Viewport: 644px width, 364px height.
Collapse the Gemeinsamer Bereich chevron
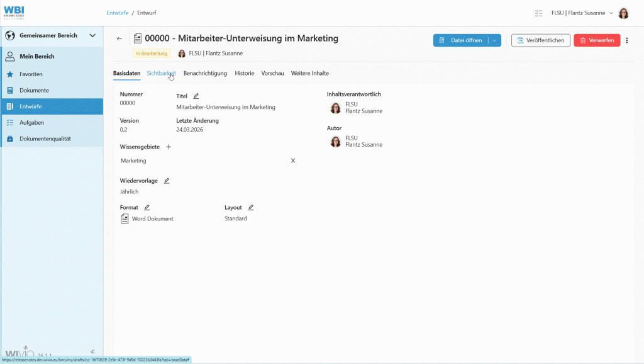click(x=92, y=35)
